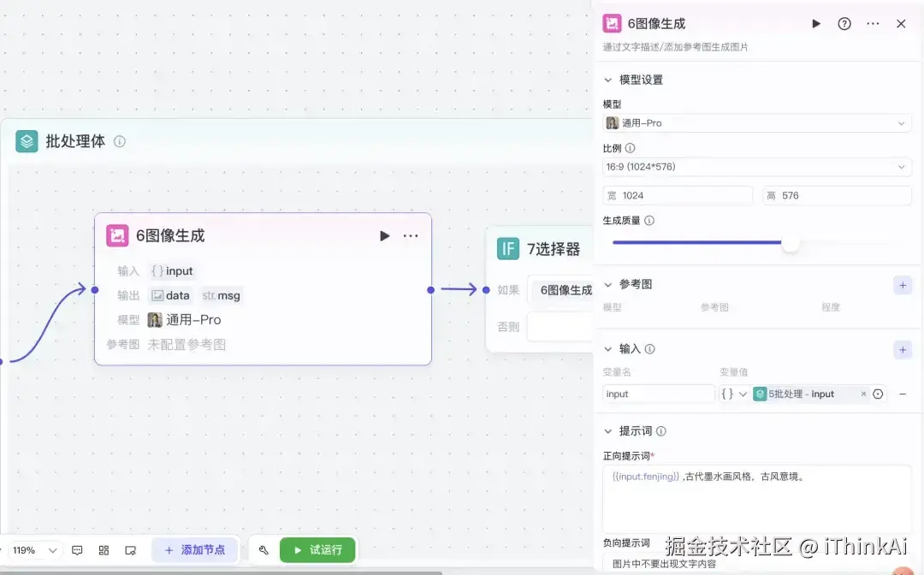Click the 6图像生成 node icon on canvas
Image resolution: width=924 pixels, height=575 pixels.
click(x=117, y=235)
